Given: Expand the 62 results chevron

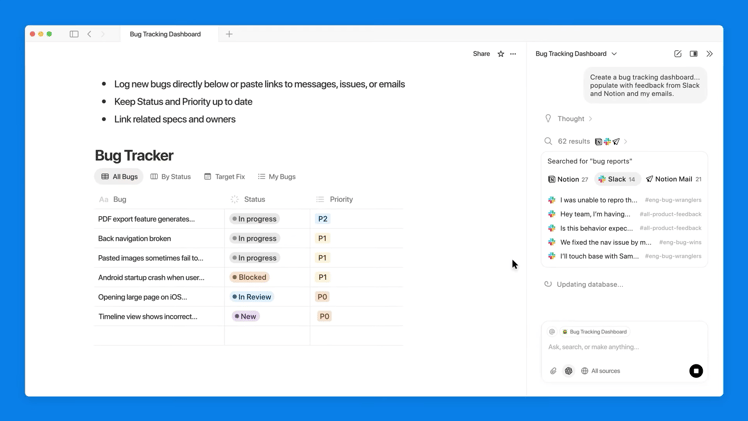Looking at the screenshot, I should [625, 142].
